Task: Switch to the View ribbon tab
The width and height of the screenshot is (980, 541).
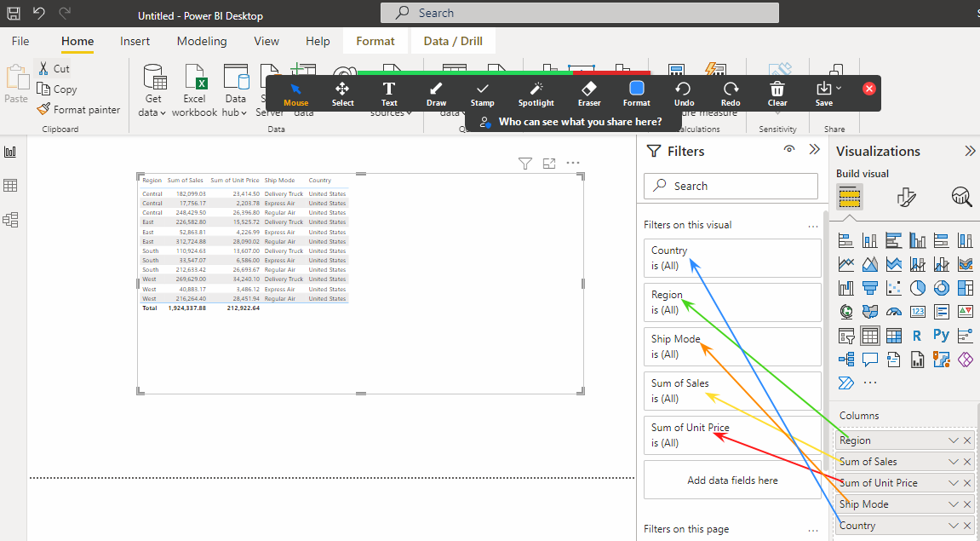Action: click(266, 41)
